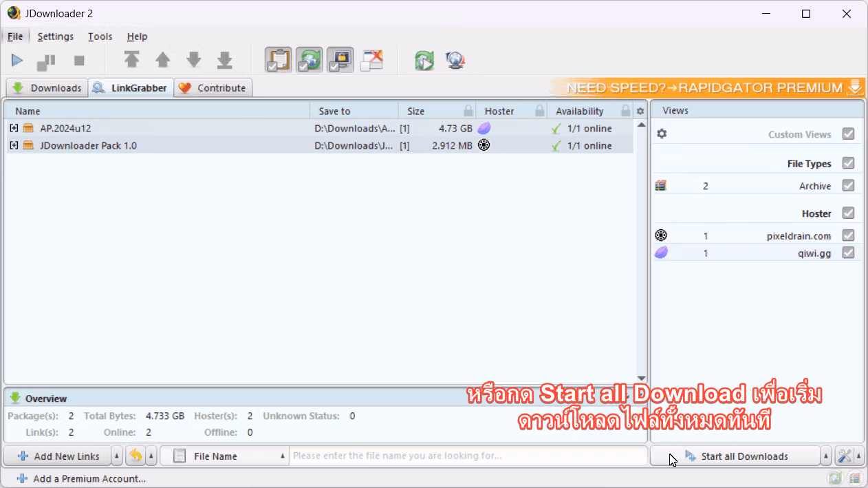Screen dimensions: 868x488
Task: Move selection to top arrow icon
Action: click(x=131, y=61)
